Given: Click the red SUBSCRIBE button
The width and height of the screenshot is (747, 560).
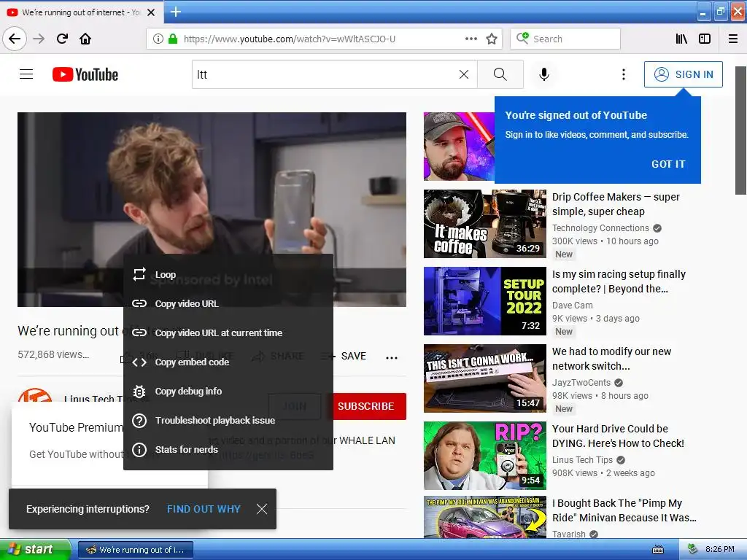Looking at the screenshot, I should coord(366,406).
